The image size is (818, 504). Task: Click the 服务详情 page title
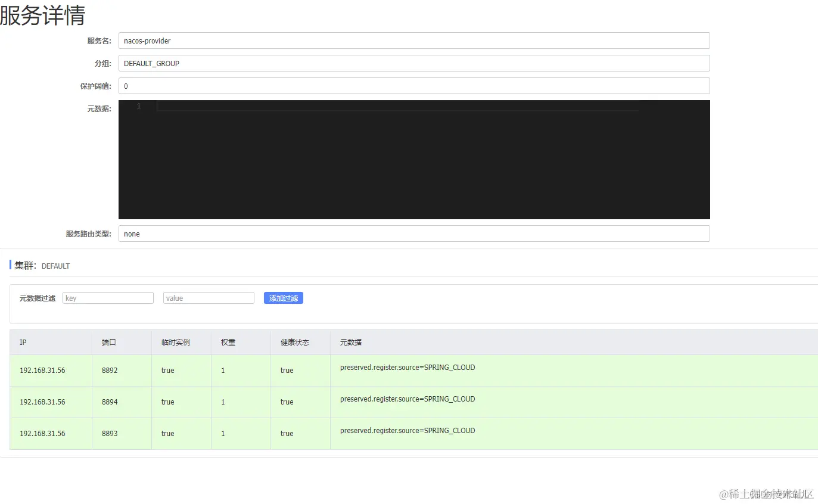[x=42, y=15]
